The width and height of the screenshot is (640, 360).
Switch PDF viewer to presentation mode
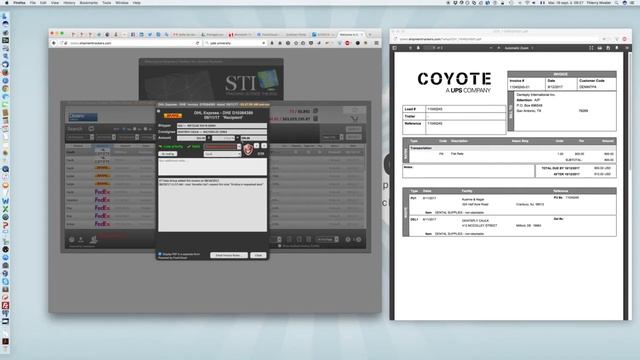coord(591,48)
